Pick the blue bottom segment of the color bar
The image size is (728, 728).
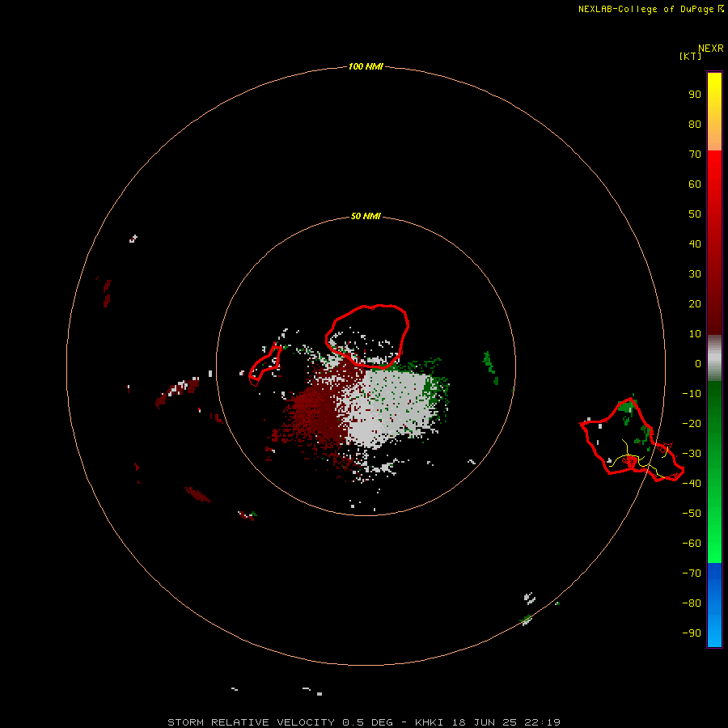click(714, 605)
